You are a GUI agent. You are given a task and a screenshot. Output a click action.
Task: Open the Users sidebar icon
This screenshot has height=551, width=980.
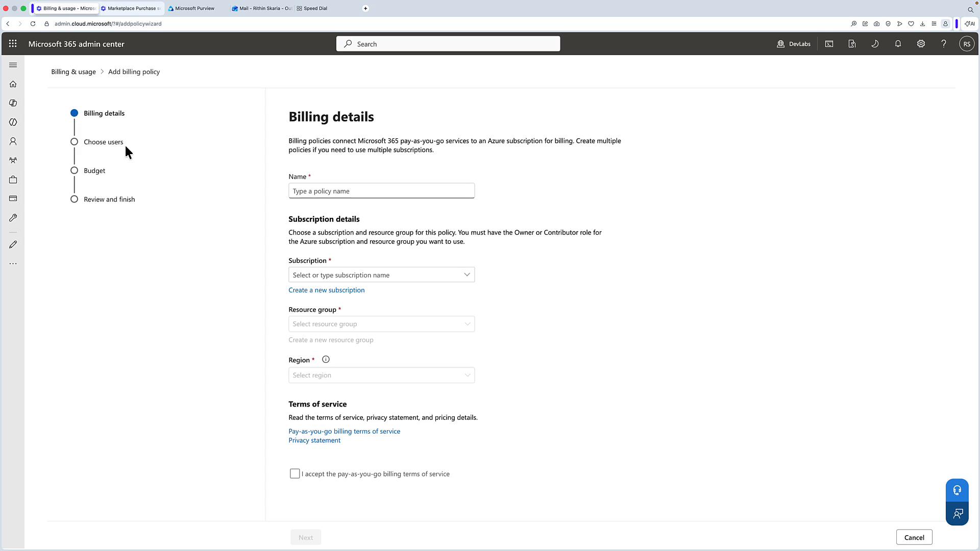pyautogui.click(x=13, y=141)
